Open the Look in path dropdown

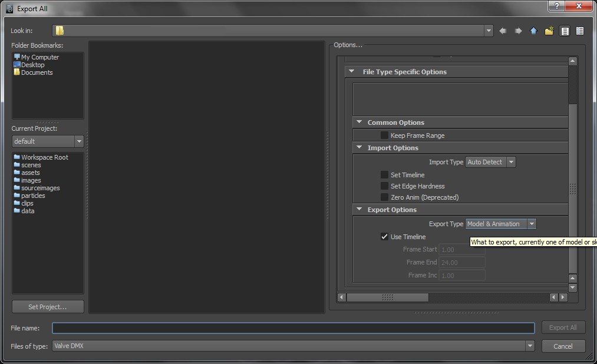(x=489, y=31)
